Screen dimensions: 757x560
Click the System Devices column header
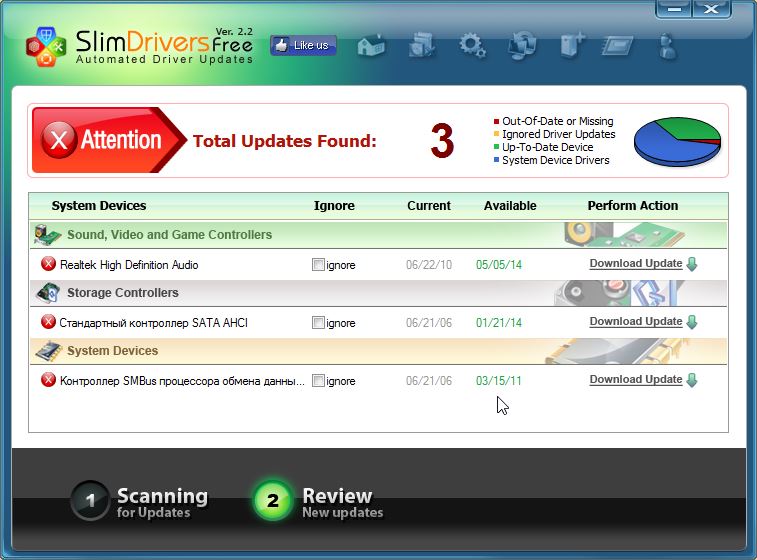tap(99, 206)
